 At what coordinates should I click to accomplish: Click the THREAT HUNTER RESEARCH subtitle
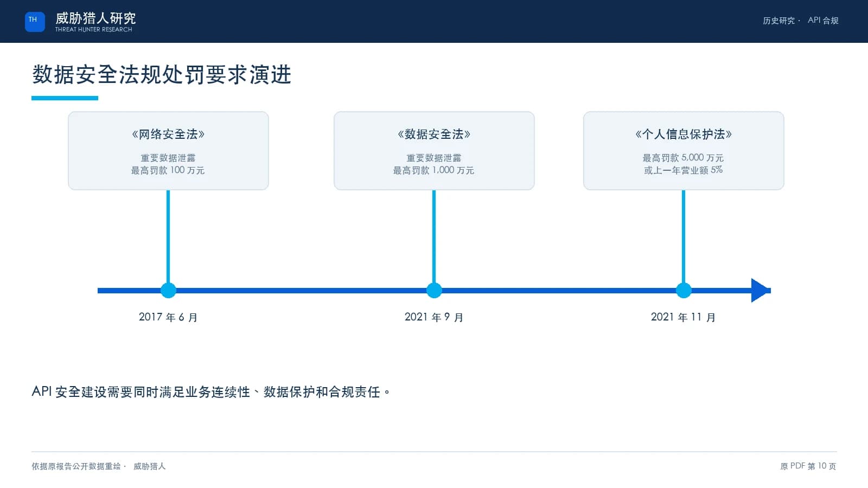pos(93,30)
